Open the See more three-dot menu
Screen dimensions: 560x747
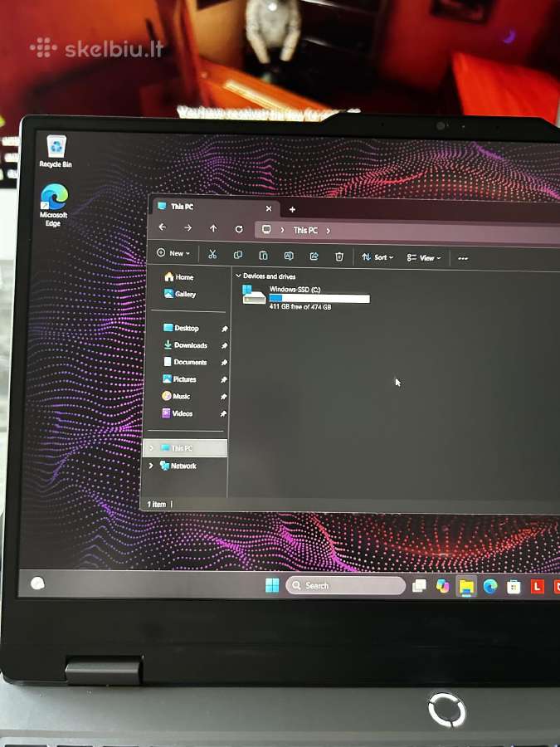click(463, 258)
